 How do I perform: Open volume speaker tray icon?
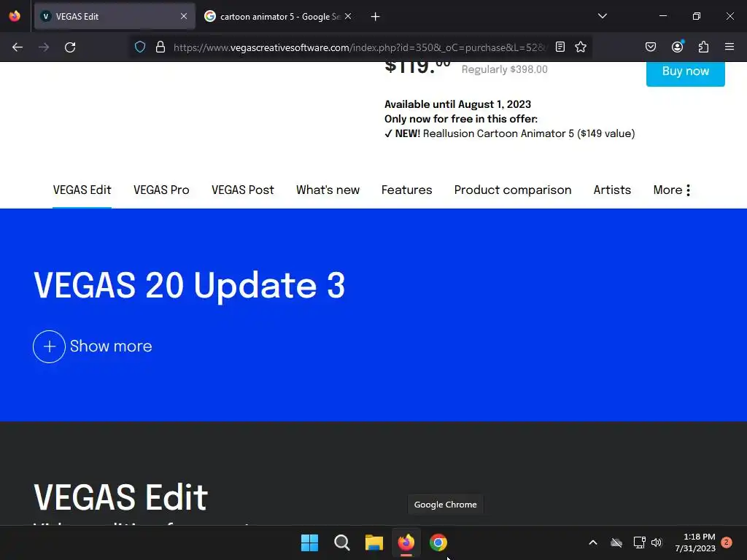tap(657, 542)
